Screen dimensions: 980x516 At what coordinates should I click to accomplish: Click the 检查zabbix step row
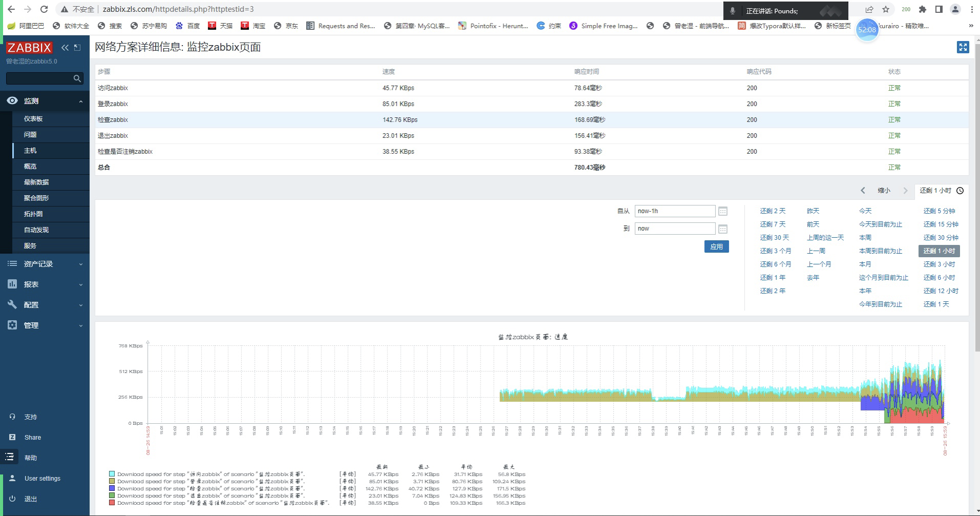(x=531, y=120)
